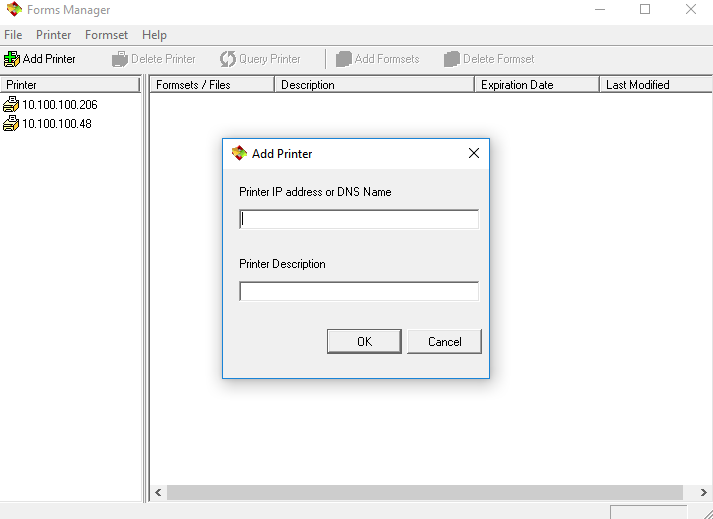Click the Expiration Date column header
713x519 pixels.
pos(536,85)
